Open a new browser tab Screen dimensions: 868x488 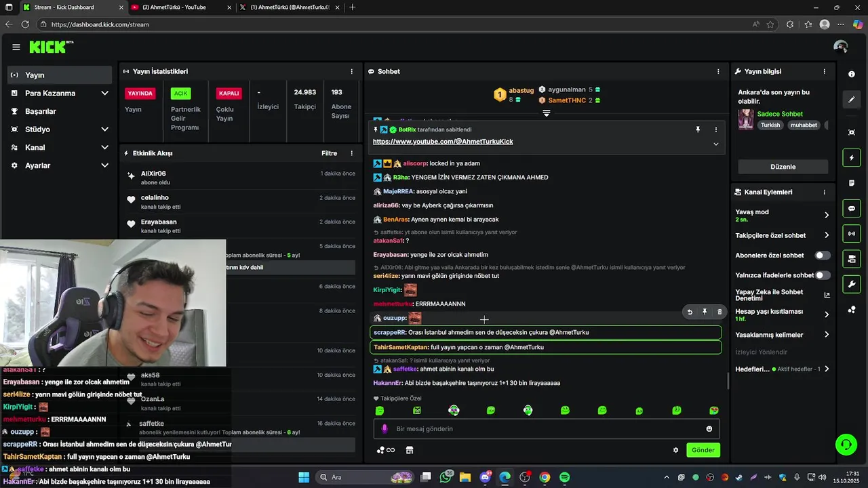pyautogui.click(x=352, y=7)
